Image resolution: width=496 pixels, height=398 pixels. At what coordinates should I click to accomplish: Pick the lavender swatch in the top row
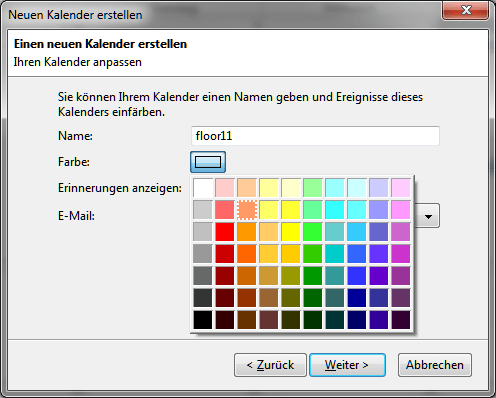(x=379, y=188)
